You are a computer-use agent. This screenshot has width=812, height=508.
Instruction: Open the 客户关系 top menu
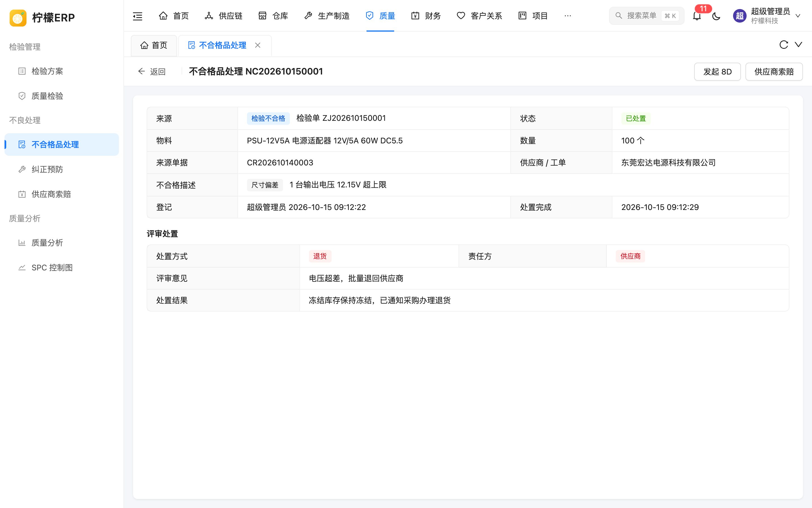[480, 16]
